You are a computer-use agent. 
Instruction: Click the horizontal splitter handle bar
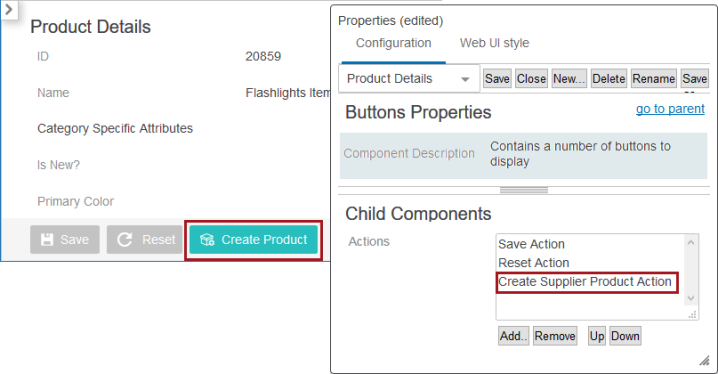524,190
